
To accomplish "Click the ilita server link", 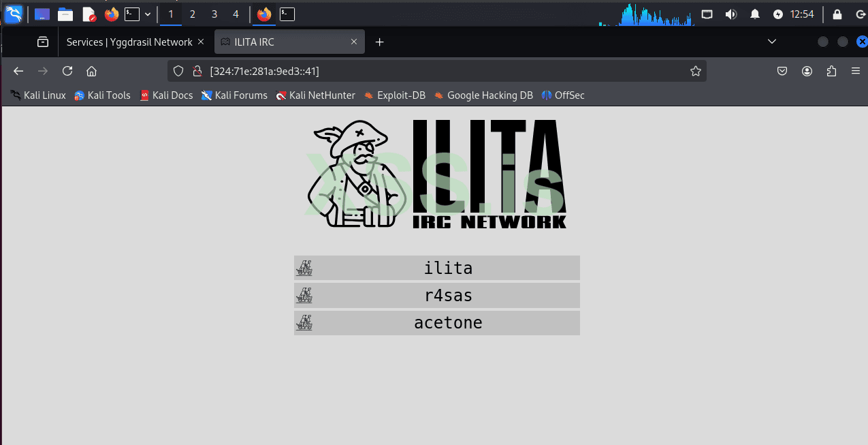I will (448, 267).
